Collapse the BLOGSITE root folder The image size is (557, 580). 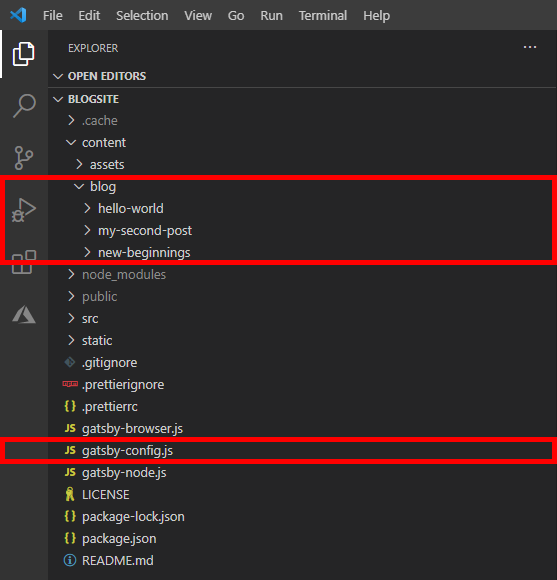(x=58, y=99)
